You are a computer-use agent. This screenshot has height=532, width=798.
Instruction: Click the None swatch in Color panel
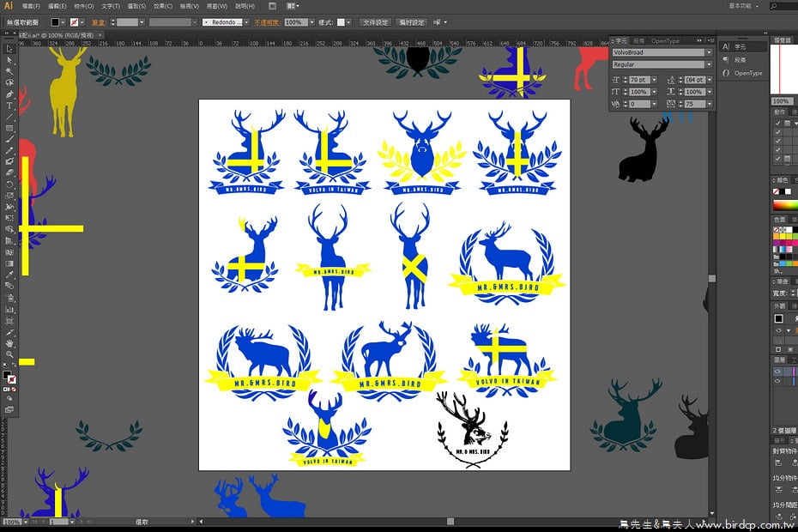coord(776,192)
